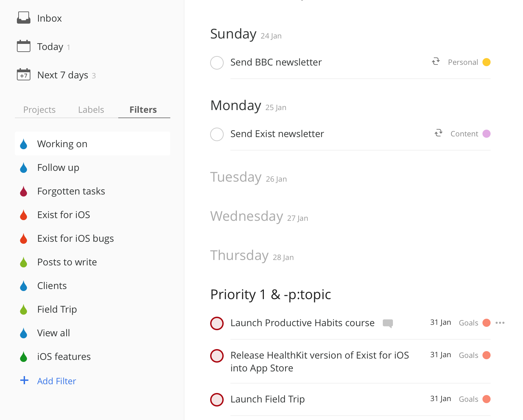This screenshot has width=523, height=420.
Task: Open the task options menu (•••)
Action: pyautogui.click(x=500, y=323)
